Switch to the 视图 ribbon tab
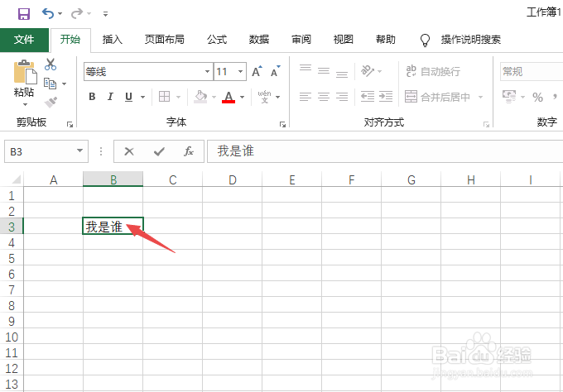Screen dimensions: 563x392 344,40
